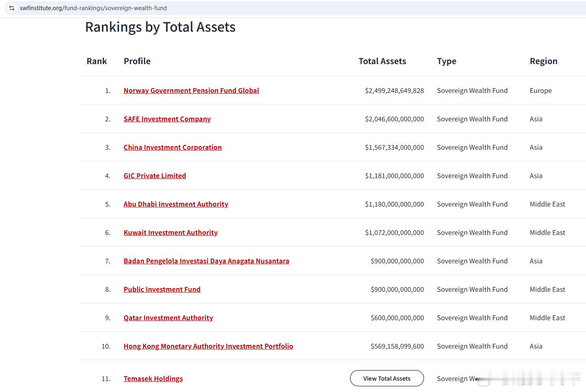Click Middle East region in Kuwait row
Viewport: 586px width, 392px height.
click(547, 233)
